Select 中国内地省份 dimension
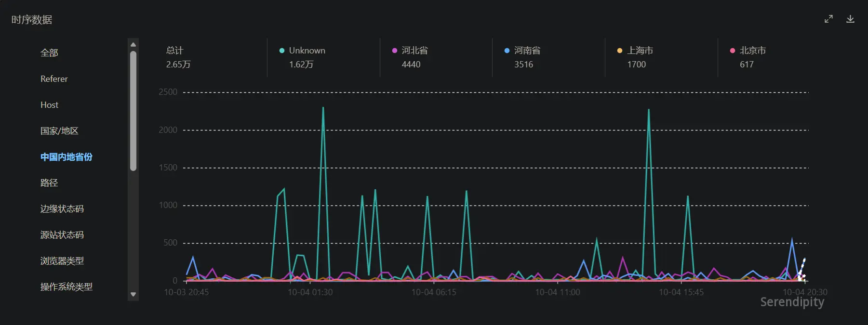The image size is (868, 325). (66, 157)
